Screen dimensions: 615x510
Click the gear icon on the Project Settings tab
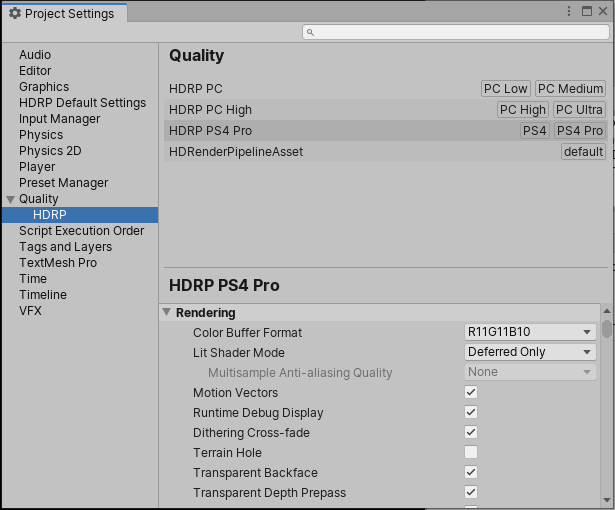coord(14,14)
